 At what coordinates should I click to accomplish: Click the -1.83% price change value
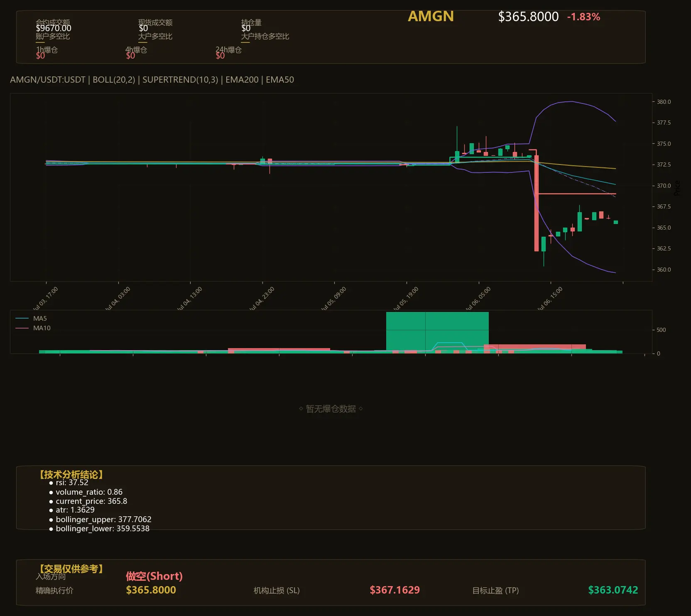pos(583,17)
